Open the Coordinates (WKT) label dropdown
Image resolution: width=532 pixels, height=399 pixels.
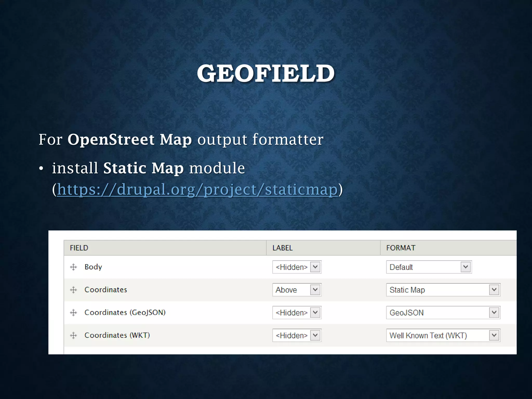pos(297,336)
